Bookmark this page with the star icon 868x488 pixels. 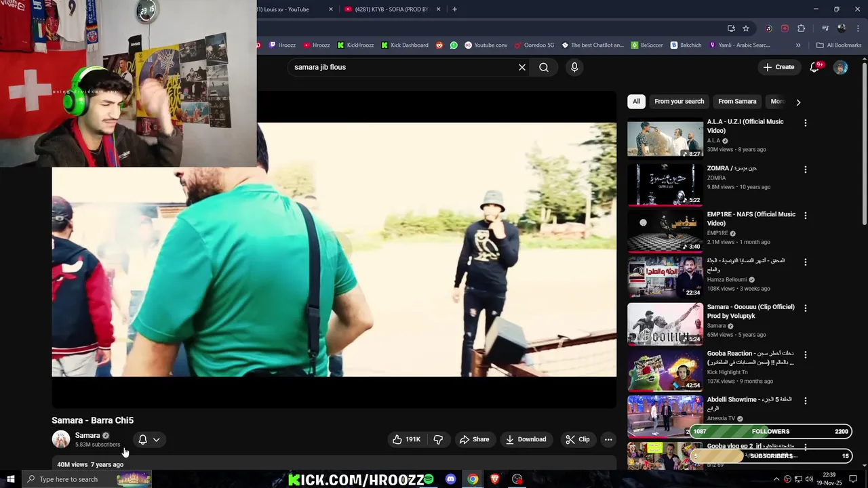pyautogui.click(x=746, y=28)
